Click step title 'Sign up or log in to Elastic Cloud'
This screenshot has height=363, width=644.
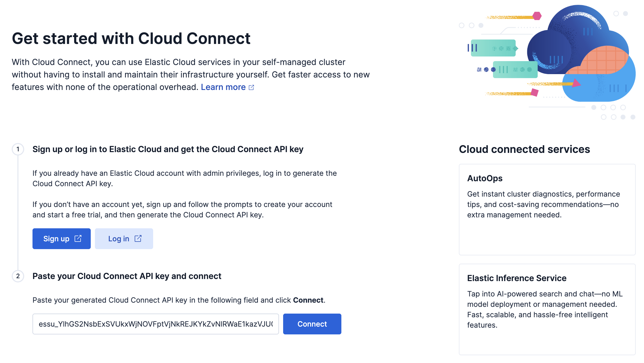tap(168, 149)
